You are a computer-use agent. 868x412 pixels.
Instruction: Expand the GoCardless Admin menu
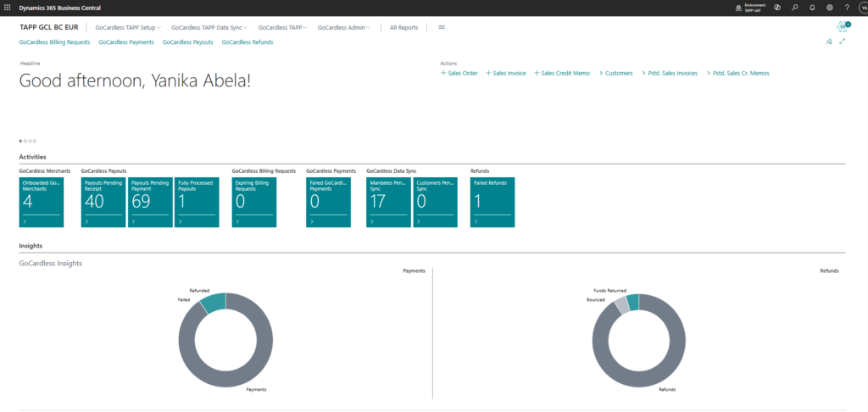[x=344, y=27]
